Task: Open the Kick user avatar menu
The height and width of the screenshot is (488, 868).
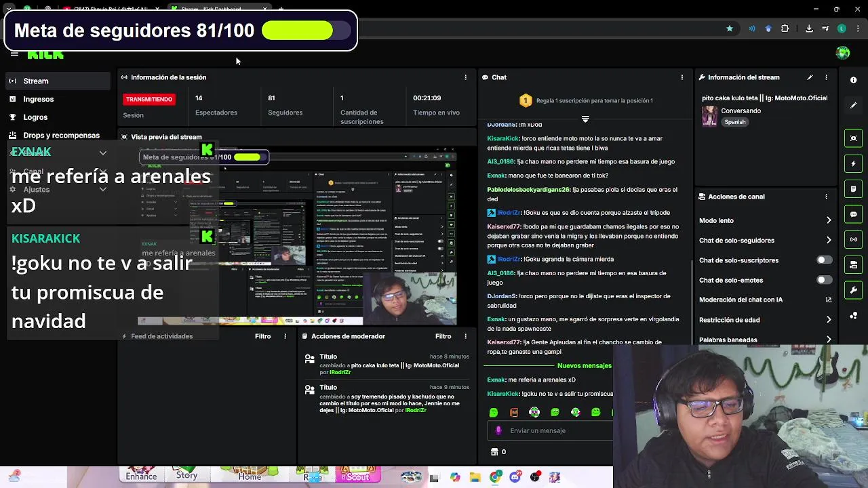Action: pos(843,54)
